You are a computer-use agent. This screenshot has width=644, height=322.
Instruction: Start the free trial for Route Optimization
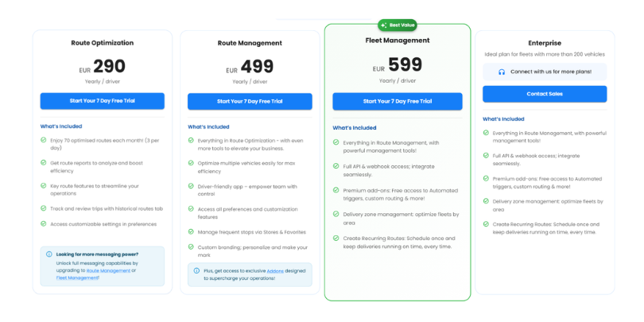coord(102,101)
